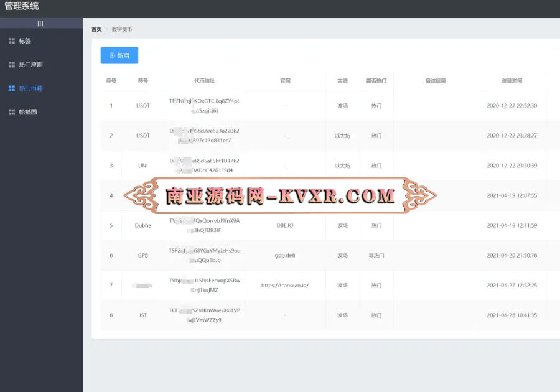Click the 创建时间 column header
Viewport: 560px width, 392px height.
[512, 81]
